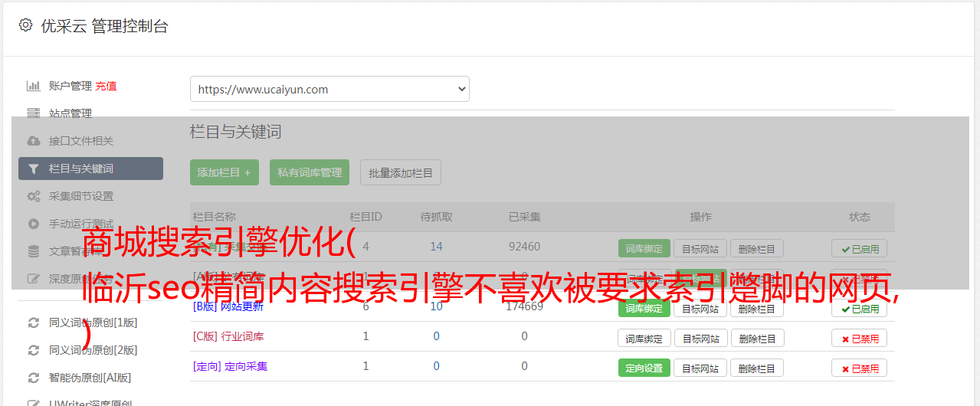Click the 栏目ID column header
980x406 pixels.
click(x=365, y=217)
